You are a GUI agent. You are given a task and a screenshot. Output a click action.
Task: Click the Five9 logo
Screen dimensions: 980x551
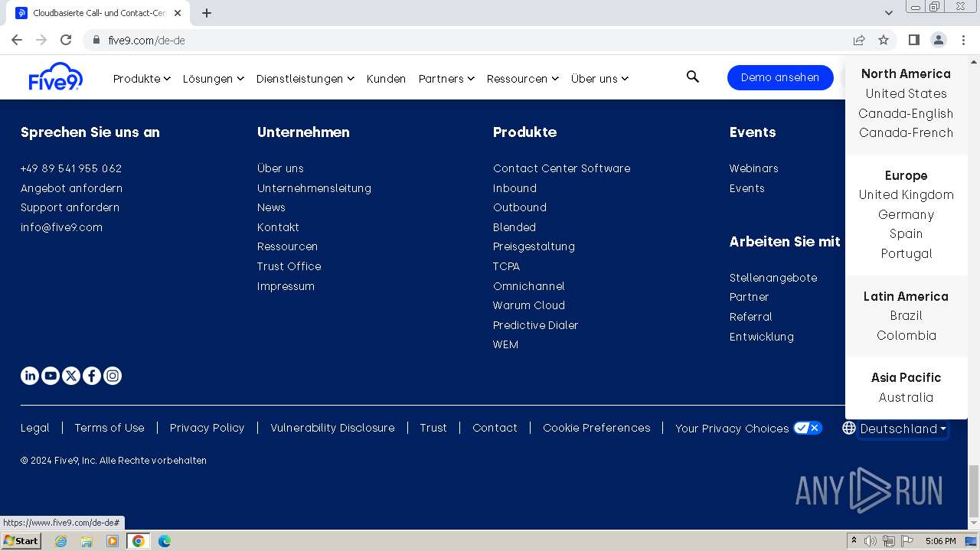56,77
